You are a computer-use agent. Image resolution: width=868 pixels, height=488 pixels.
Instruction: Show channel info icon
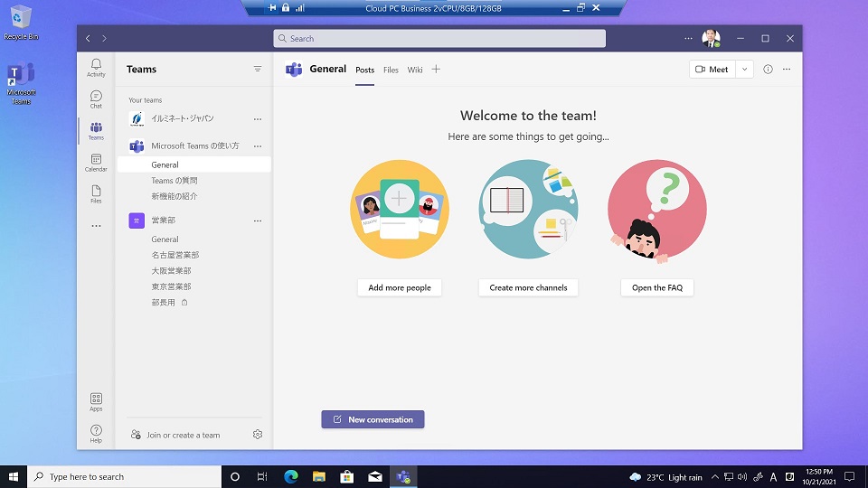click(x=768, y=70)
